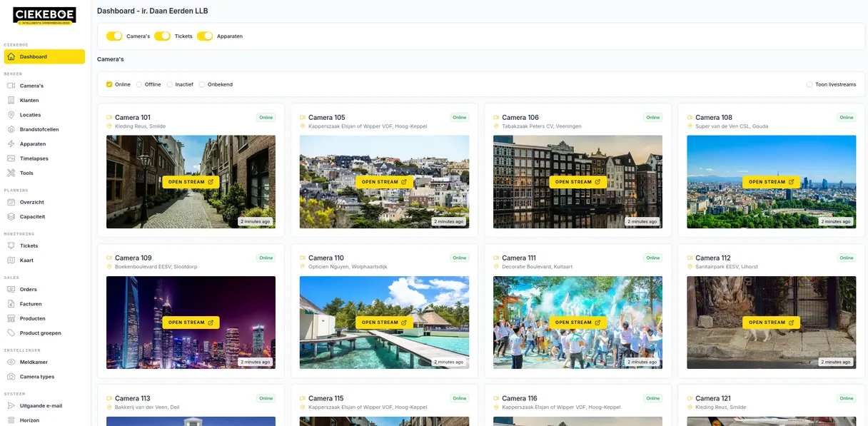Toggle the Camera's switch at top
Screen dimensions: 868x426
click(x=114, y=36)
